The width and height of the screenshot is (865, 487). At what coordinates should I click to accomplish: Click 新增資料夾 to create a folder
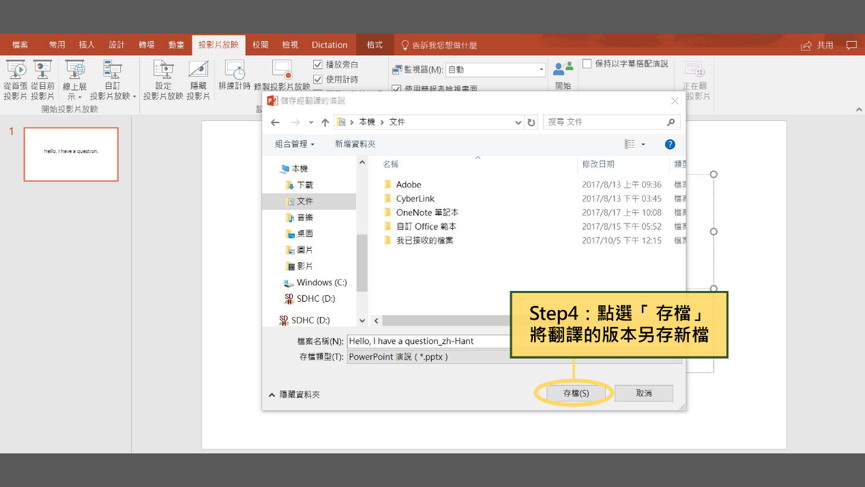(355, 144)
